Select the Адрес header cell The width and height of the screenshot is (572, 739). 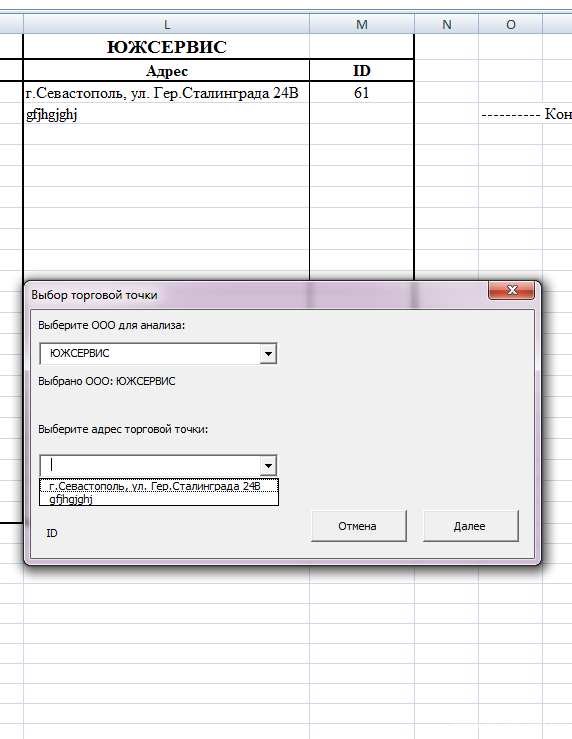click(166, 71)
